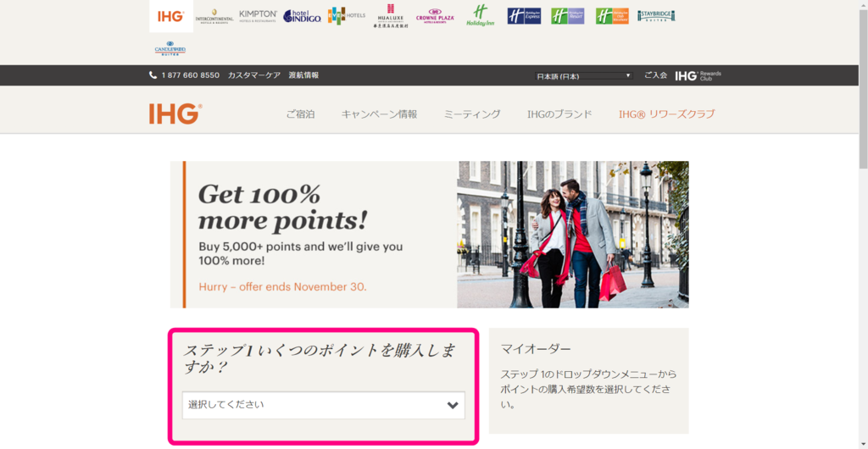Click the ご入会 link

(655, 75)
